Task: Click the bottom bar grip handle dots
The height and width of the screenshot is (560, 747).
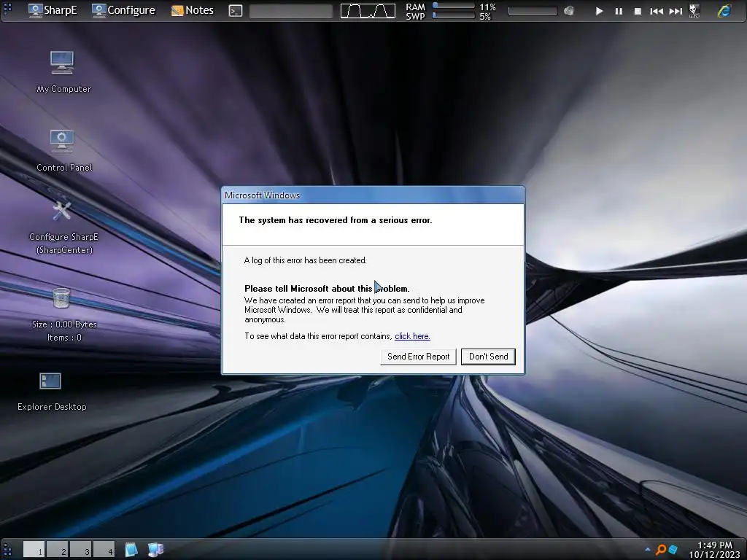Action: (7, 549)
